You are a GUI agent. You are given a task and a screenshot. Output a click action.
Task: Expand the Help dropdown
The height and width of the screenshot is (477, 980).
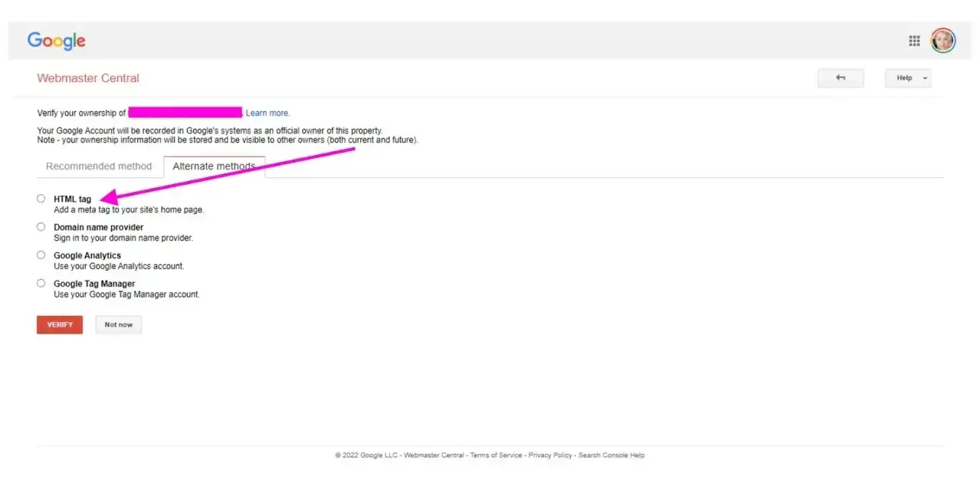(x=908, y=78)
